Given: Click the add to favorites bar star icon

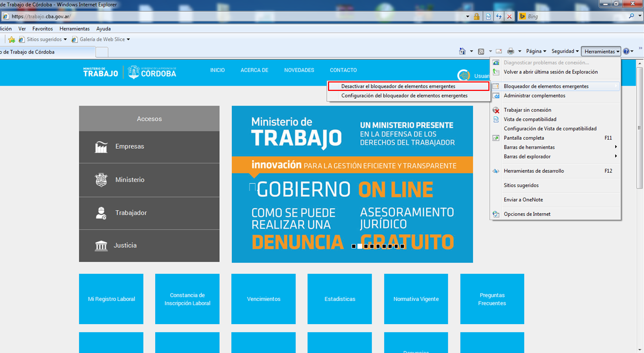Looking at the screenshot, I should point(12,39).
